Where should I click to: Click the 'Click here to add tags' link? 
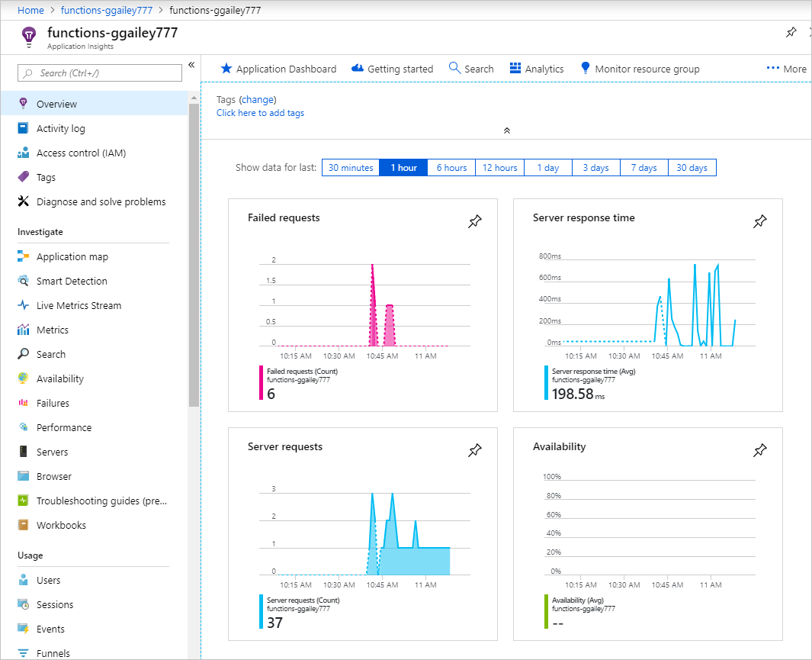(259, 112)
